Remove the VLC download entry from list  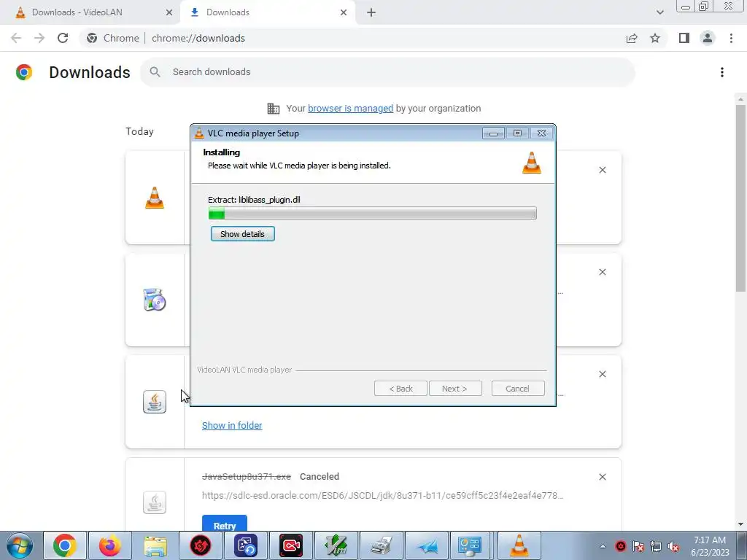tap(602, 170)
